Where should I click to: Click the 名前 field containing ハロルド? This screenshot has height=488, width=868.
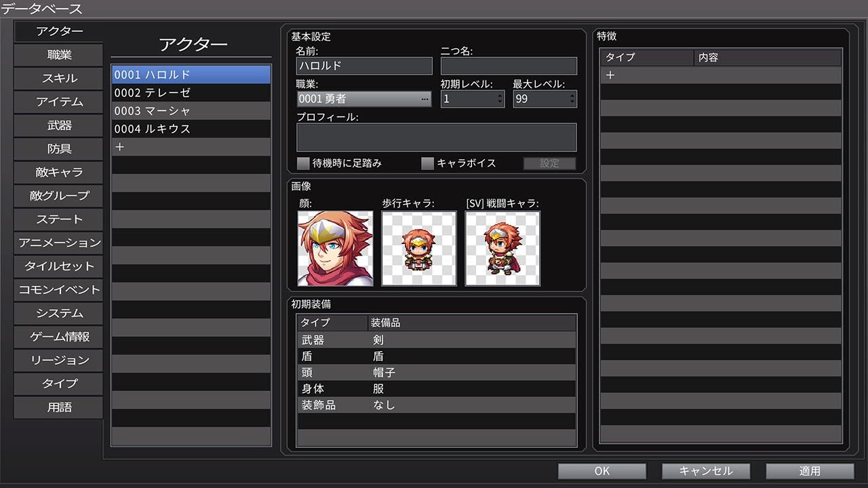pyautogui.click(x=364, y=66)
